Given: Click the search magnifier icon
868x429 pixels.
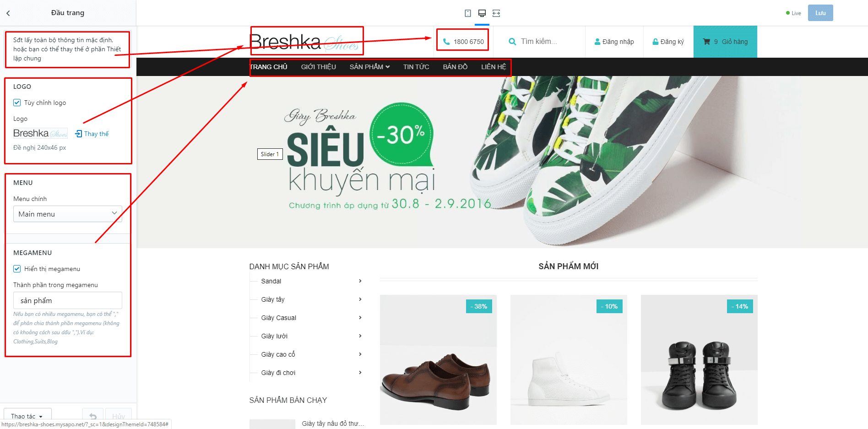Looking at the screenshot, I should click(513, 42).
